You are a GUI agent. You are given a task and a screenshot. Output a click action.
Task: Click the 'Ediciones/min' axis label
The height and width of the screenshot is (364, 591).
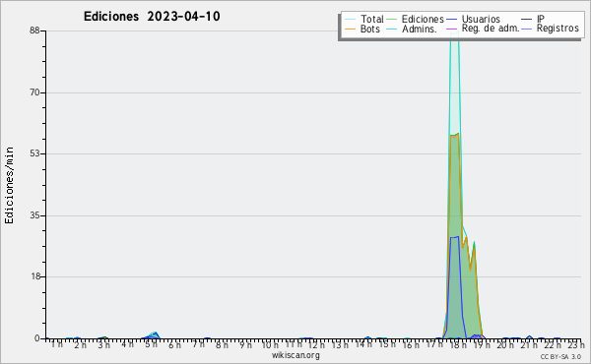pyautogui.click(x=9, y=185)
